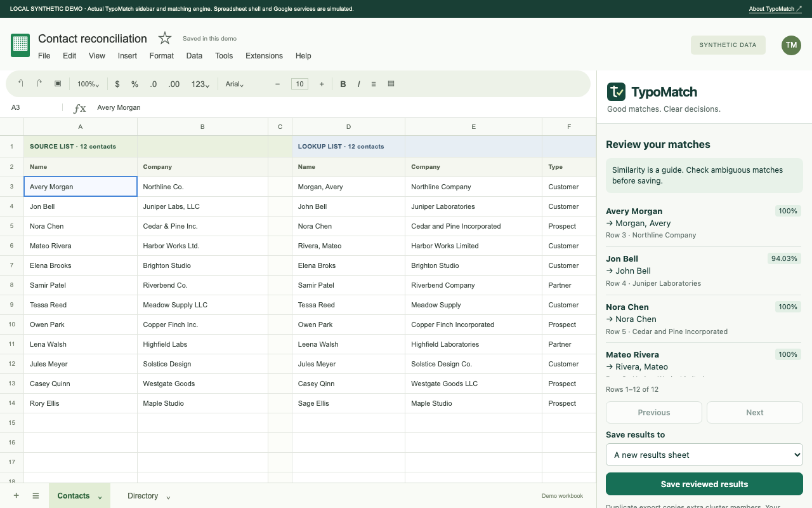The height and width of the screenshot is (508, 812).
Task: Open the Data menu
Action: click(x=194, y=56)
